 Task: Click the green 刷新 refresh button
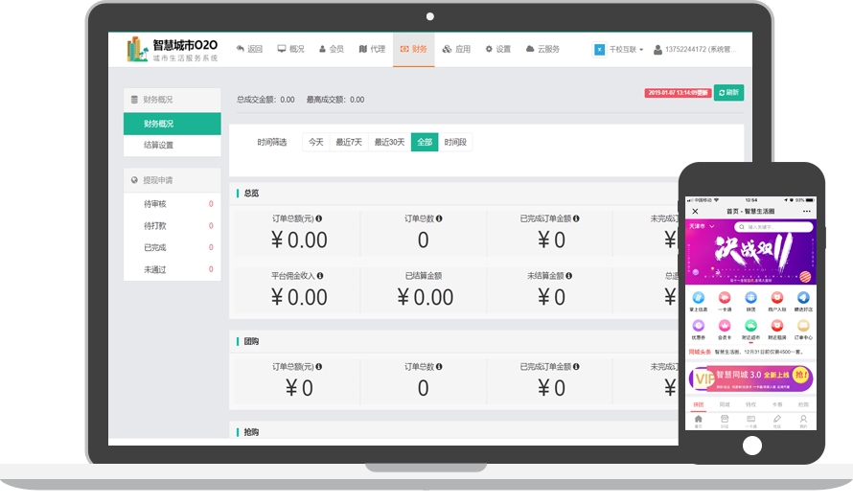pyautogui.click(x=728, y=92)
